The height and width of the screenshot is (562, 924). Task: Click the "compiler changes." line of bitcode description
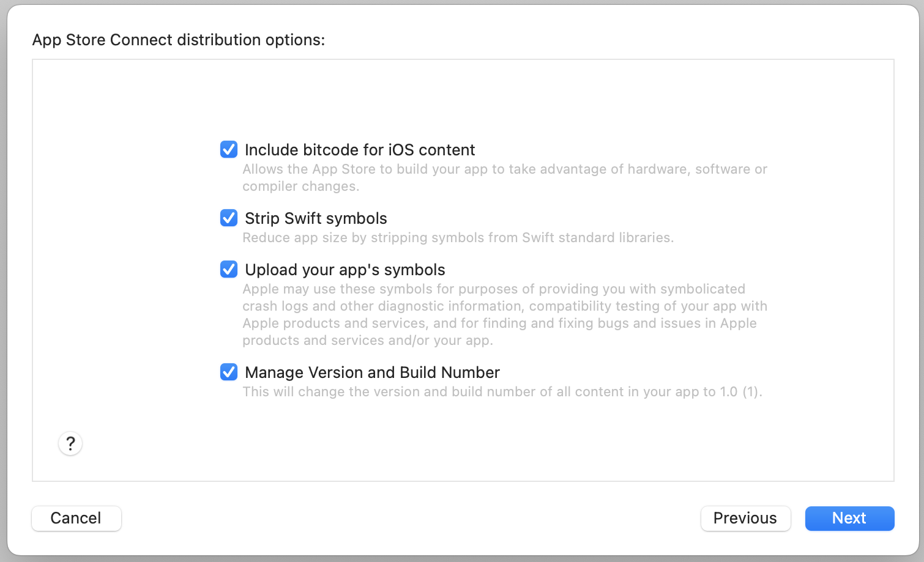pos(300,187)
